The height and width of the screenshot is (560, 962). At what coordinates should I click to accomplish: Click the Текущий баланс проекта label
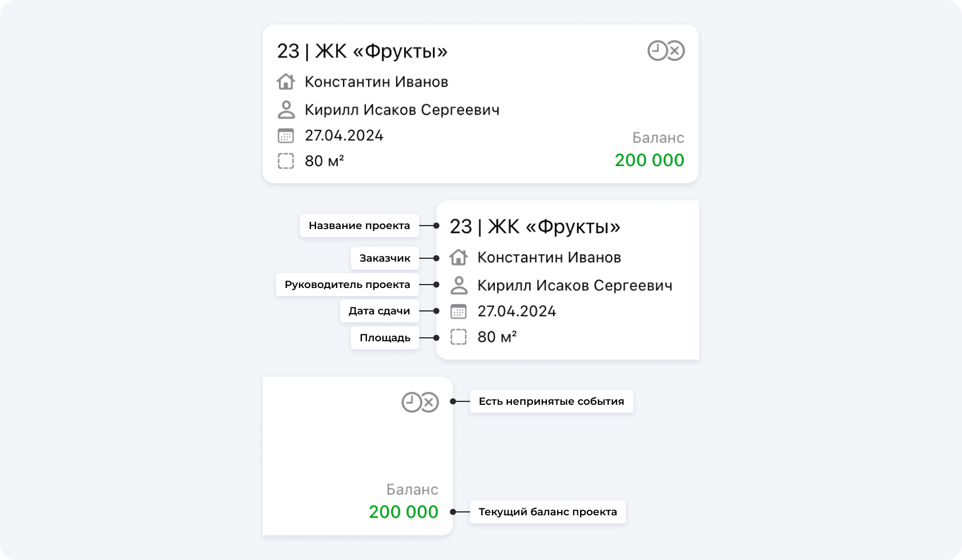tap(547, 512)
